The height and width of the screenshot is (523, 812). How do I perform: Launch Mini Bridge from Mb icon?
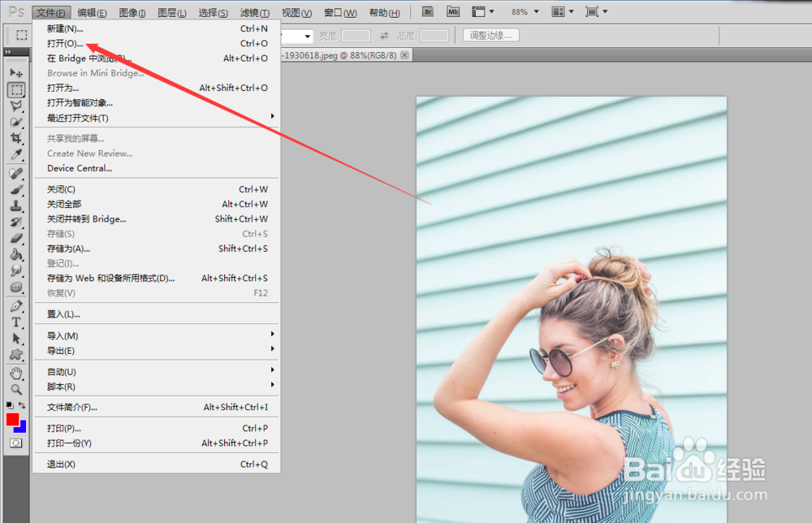tap(453, 11)
